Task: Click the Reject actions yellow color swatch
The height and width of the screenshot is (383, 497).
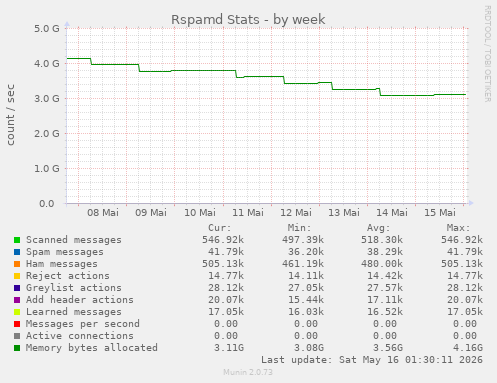Action: [17, 276]
